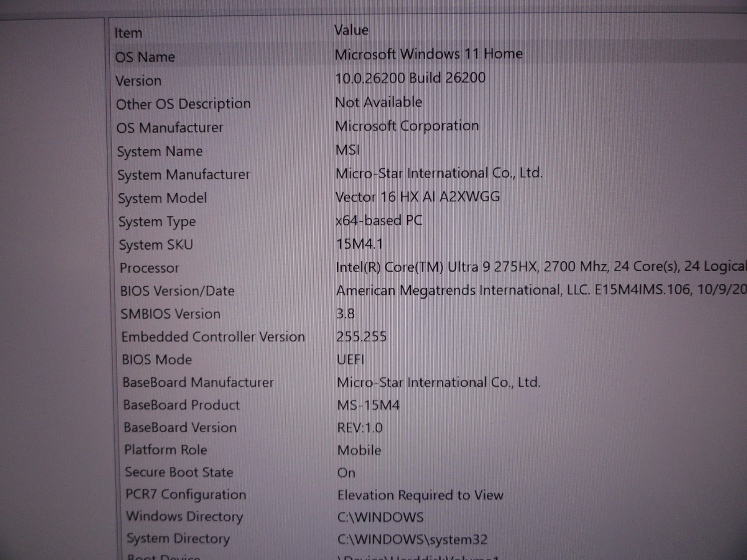Select the C:\WINDOWS\system32 value

pyautogui.click(x=413, y=539)
